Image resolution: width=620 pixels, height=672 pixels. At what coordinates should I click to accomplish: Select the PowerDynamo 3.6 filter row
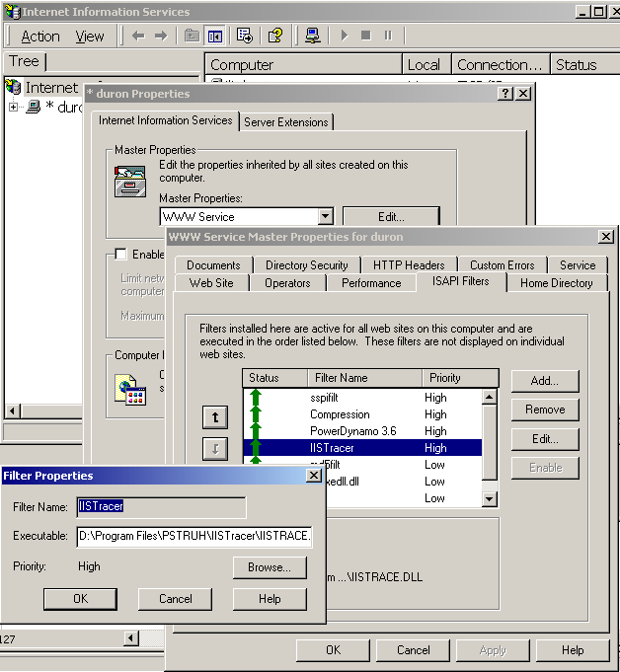(362, 430)
